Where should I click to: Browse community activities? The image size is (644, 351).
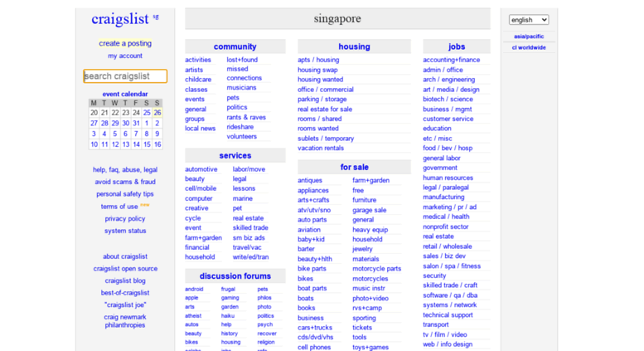(x=198, y=60)
